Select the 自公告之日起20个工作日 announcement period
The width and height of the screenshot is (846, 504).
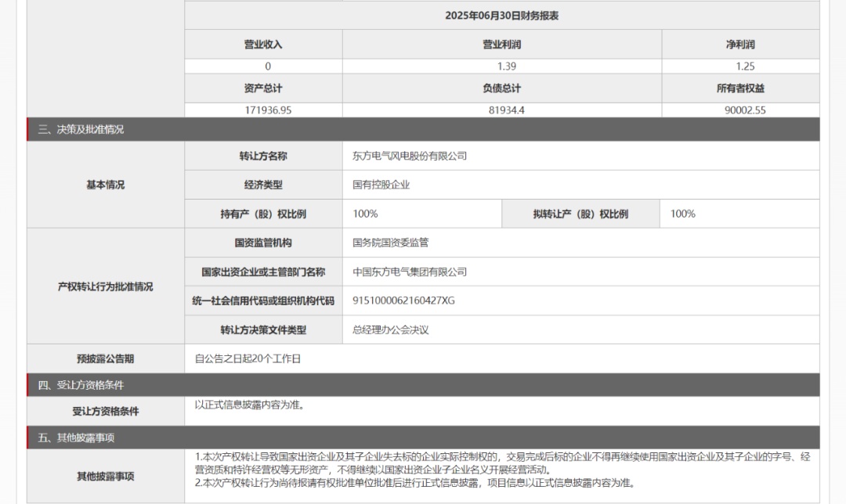point(248,358)
